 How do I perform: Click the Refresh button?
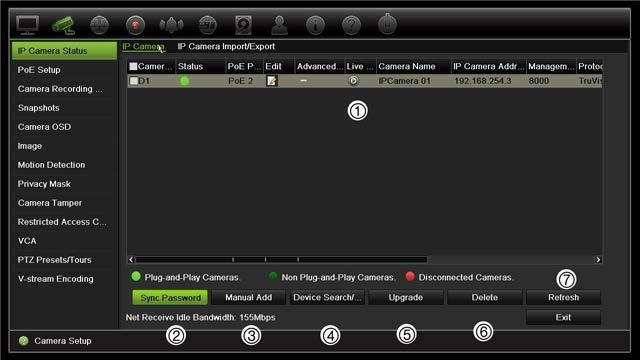[x=563, y=298]
